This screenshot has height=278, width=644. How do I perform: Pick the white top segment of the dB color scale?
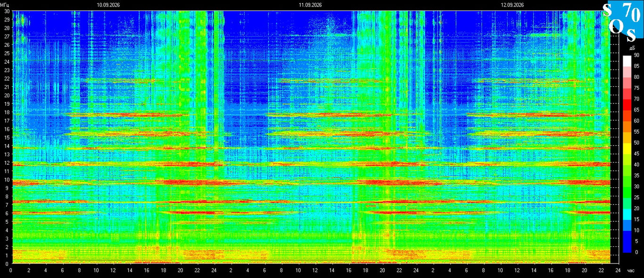(x=627, y=61)
